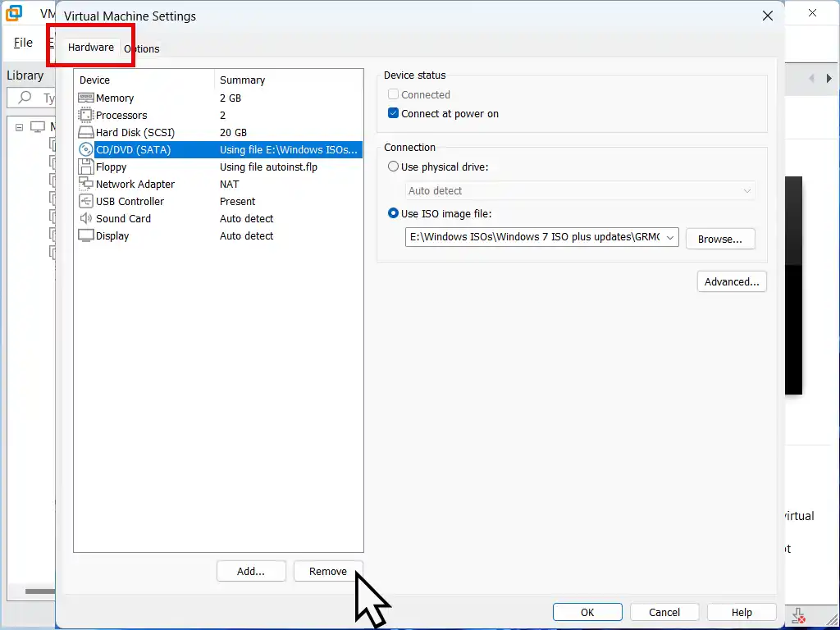Click the network status icon in VMware status bar

(x=798, y=615)
